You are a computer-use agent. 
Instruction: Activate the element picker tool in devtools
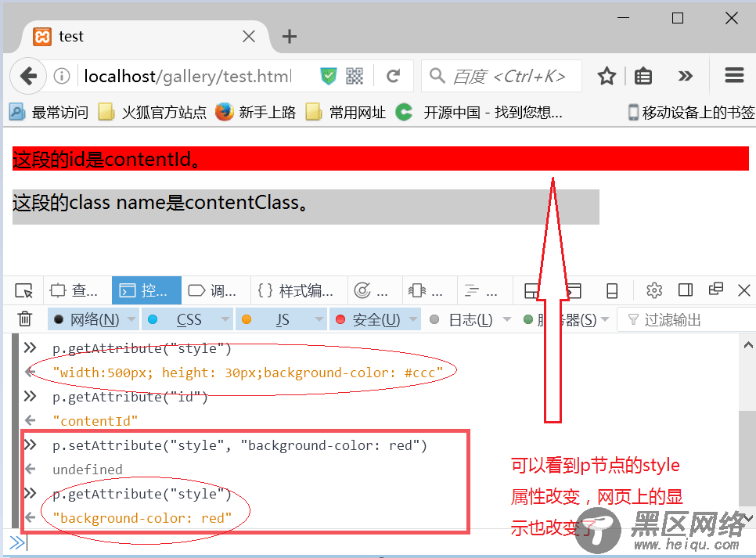(23, 290)
